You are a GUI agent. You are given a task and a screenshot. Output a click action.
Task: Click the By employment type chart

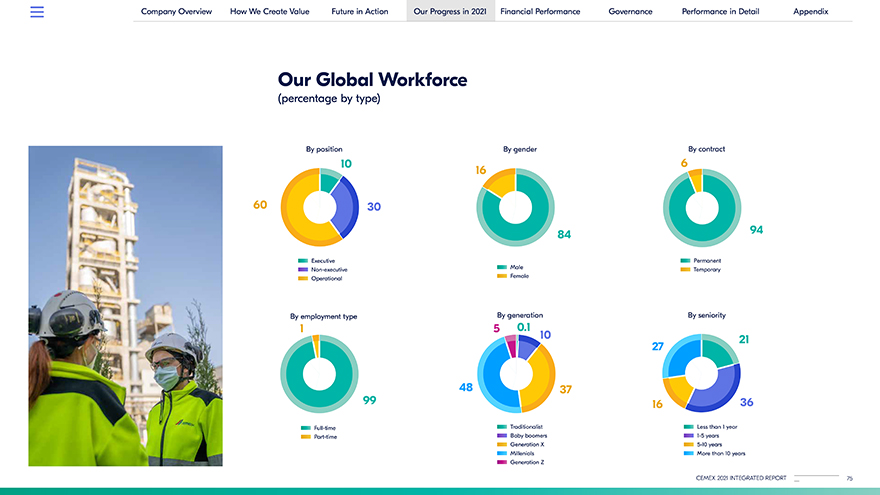319,374
